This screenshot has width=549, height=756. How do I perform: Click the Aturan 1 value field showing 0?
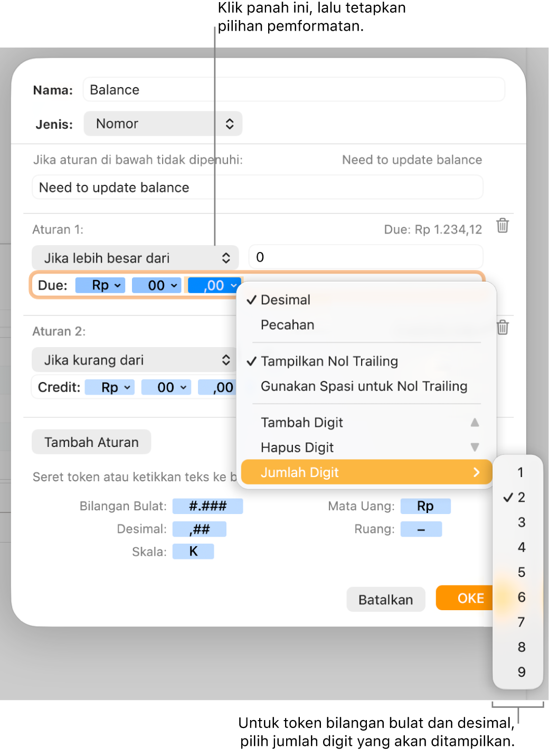pos(366,257)
